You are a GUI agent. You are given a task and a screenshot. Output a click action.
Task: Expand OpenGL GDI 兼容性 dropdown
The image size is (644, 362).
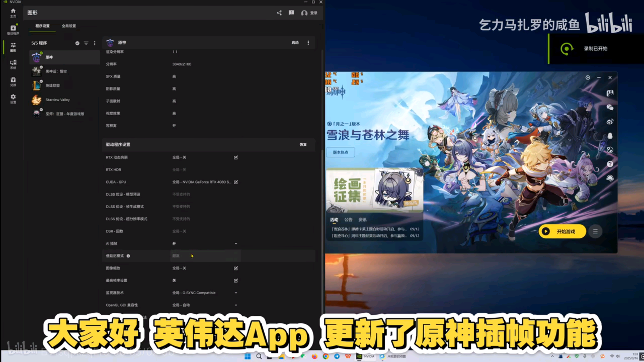[x=236, y=305]
